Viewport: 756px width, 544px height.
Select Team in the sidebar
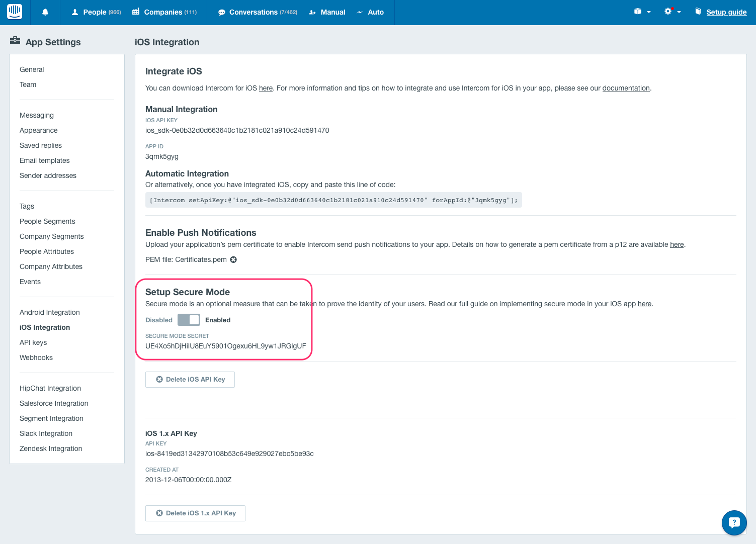(x=28, y=84)
